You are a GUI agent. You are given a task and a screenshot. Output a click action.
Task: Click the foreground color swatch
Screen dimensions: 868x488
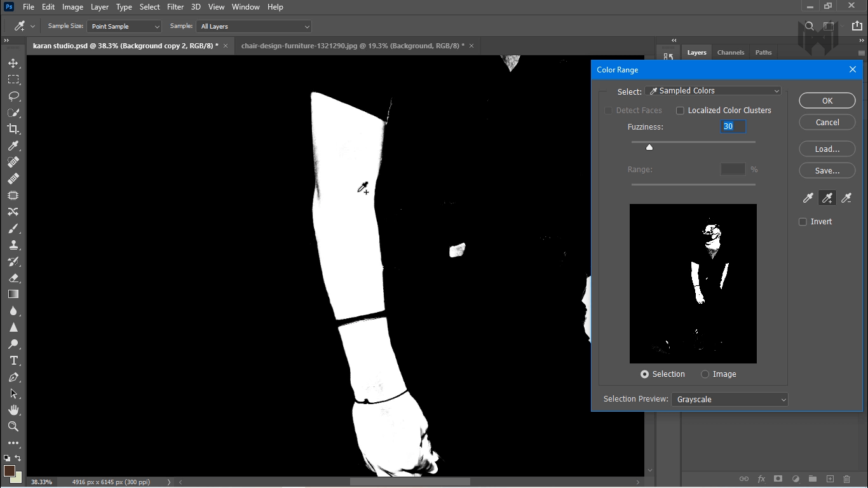9,471
